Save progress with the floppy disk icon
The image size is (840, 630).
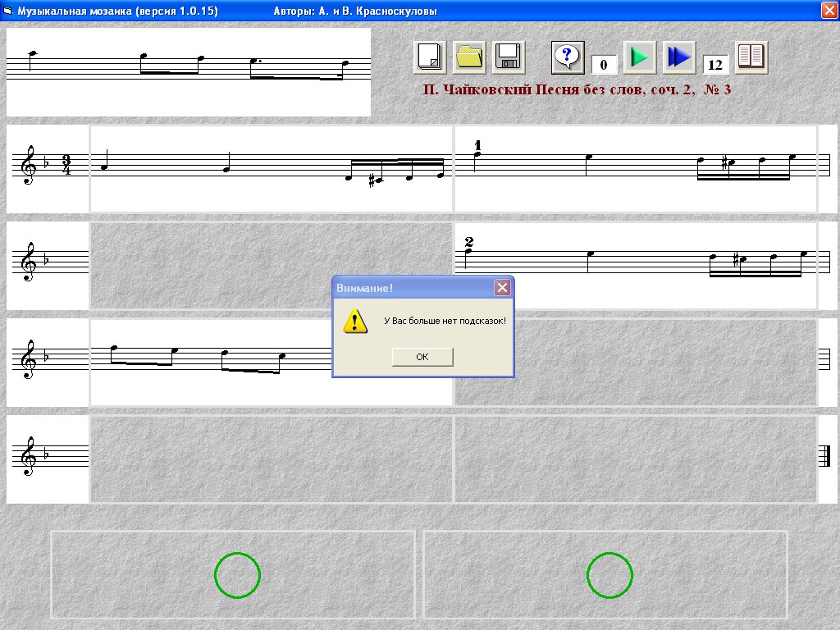[509, 57]
